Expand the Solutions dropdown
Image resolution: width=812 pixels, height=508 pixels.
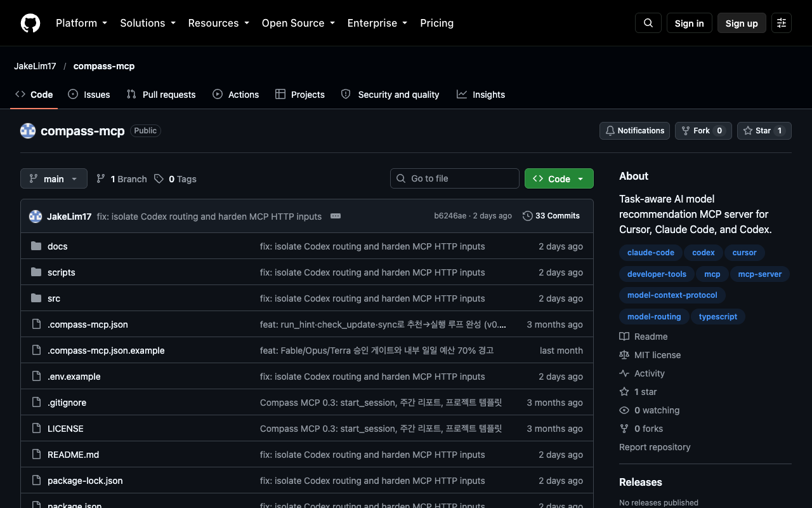point(148,23)
